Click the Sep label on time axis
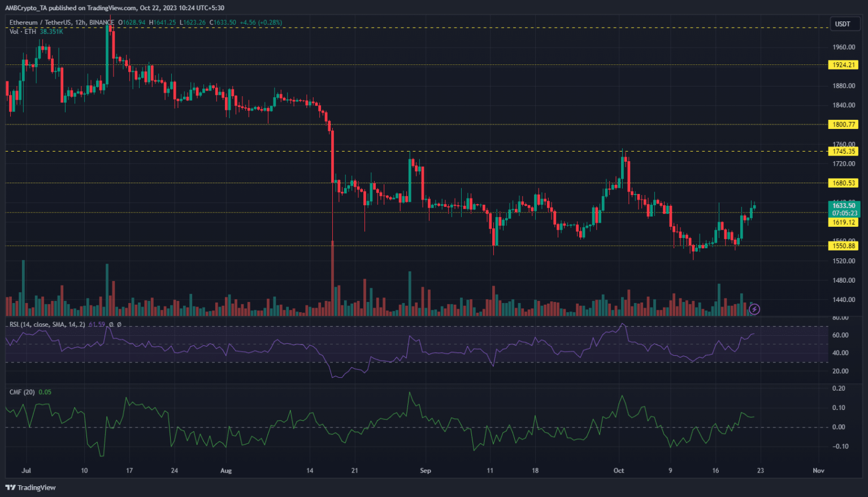The width and height of the screenshot is (868, 497). pyautogui.click(x=426, y=470)
